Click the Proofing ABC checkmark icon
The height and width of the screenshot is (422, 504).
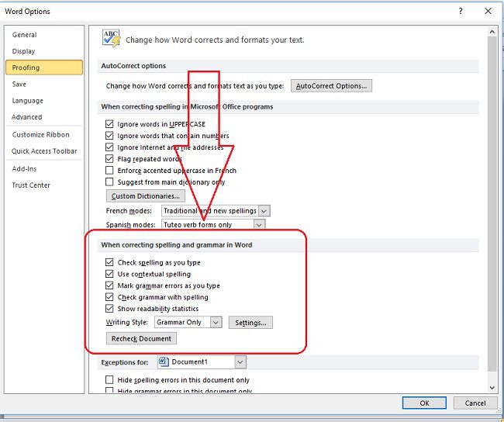(111, 38)
